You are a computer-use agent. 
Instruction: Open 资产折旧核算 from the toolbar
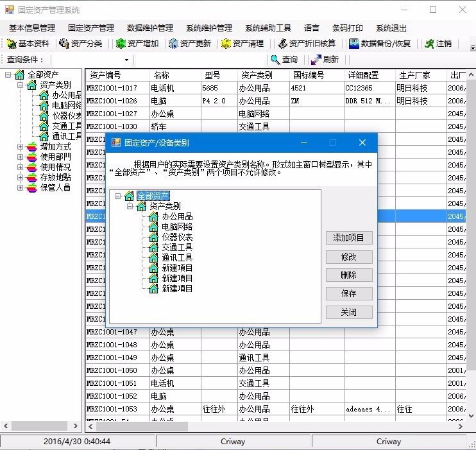click(307, 44)
